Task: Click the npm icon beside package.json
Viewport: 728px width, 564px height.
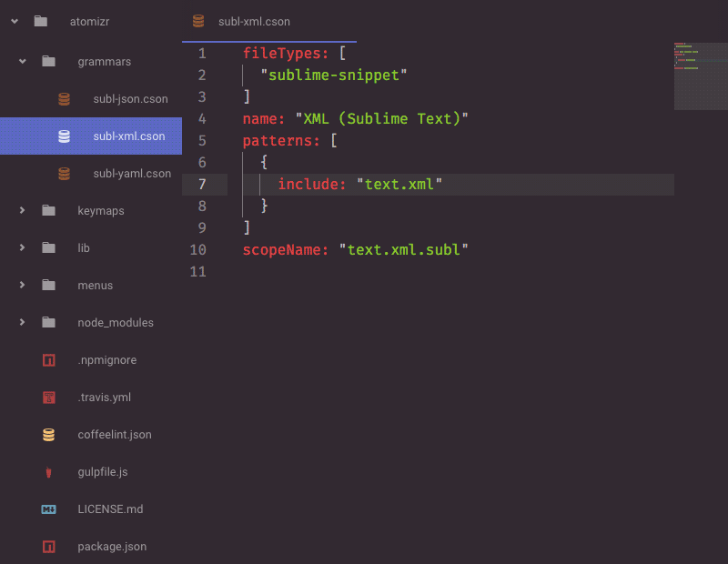Action: pos(48,547)
